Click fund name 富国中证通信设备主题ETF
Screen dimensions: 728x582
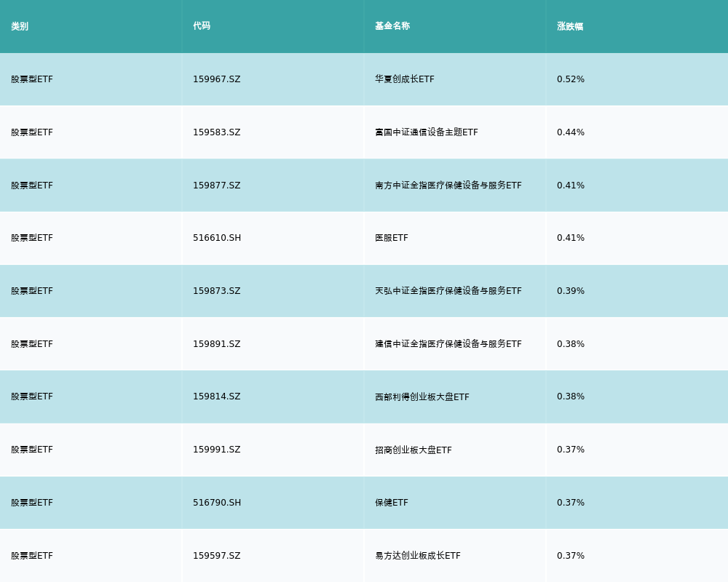tap(427, 132)
